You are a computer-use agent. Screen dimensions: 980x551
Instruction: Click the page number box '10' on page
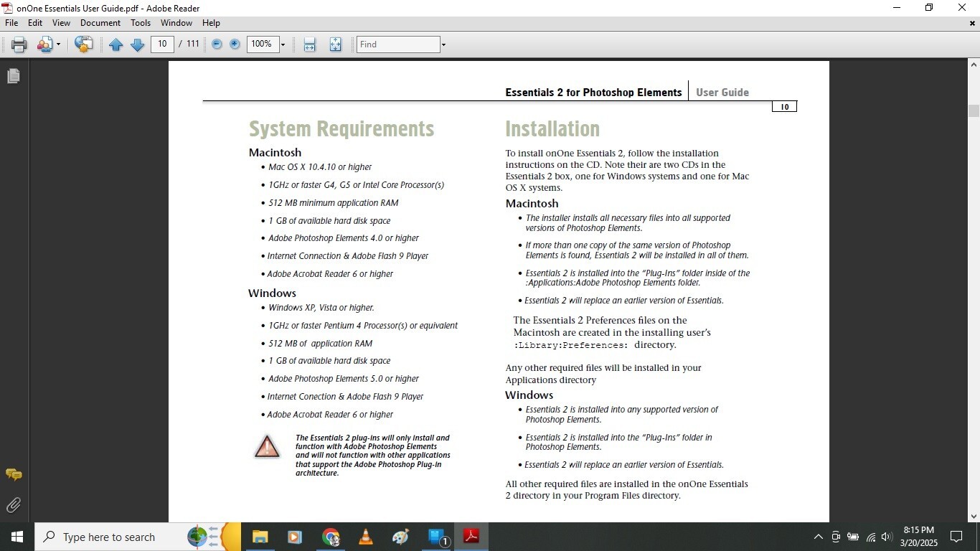point(784,107)
